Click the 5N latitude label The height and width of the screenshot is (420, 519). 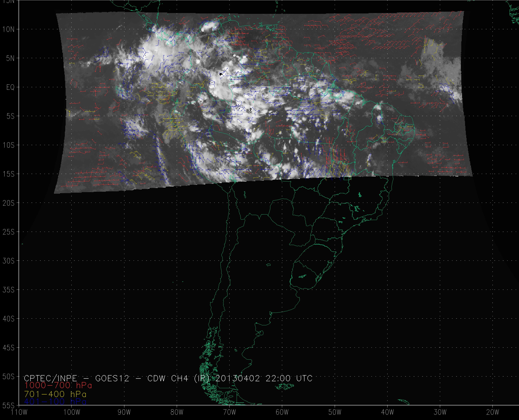click(10, 58)
